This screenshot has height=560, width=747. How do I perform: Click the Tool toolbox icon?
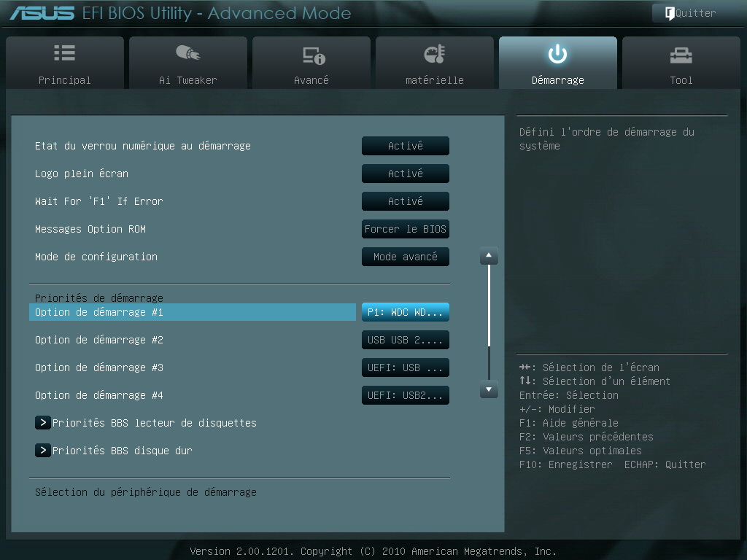click(681, 55)
